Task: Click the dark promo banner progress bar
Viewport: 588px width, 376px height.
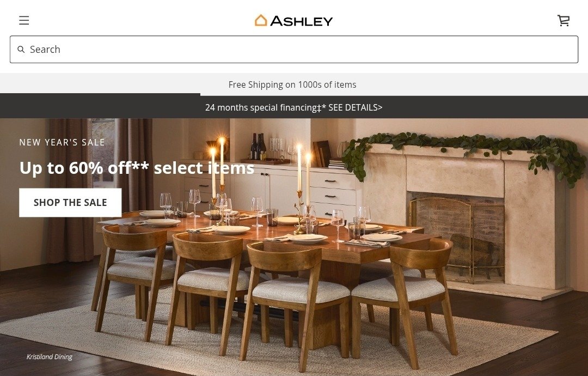Action: (x=100, y=95)
